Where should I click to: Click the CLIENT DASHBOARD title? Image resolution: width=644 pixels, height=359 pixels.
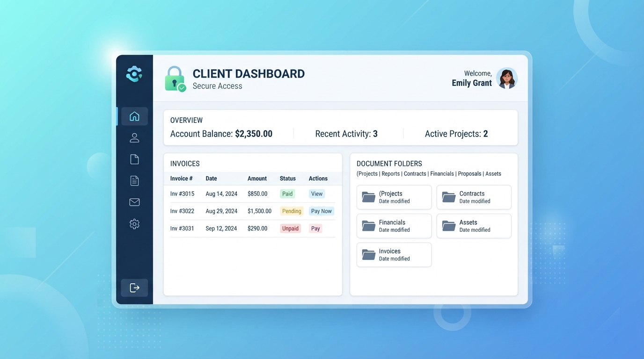pyautogui.click(x=249, y=74)
